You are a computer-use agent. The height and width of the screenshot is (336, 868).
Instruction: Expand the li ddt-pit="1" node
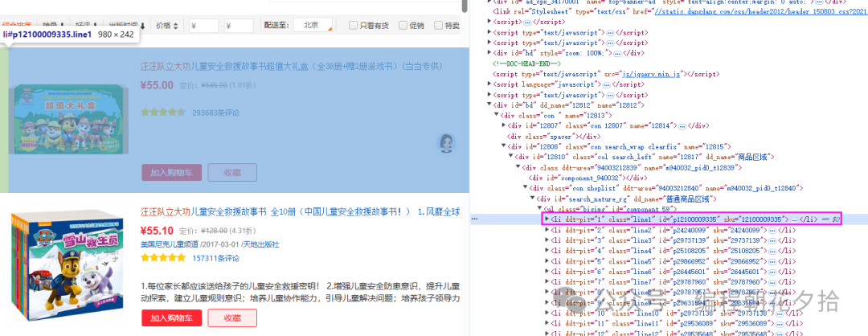coord(547,219)
